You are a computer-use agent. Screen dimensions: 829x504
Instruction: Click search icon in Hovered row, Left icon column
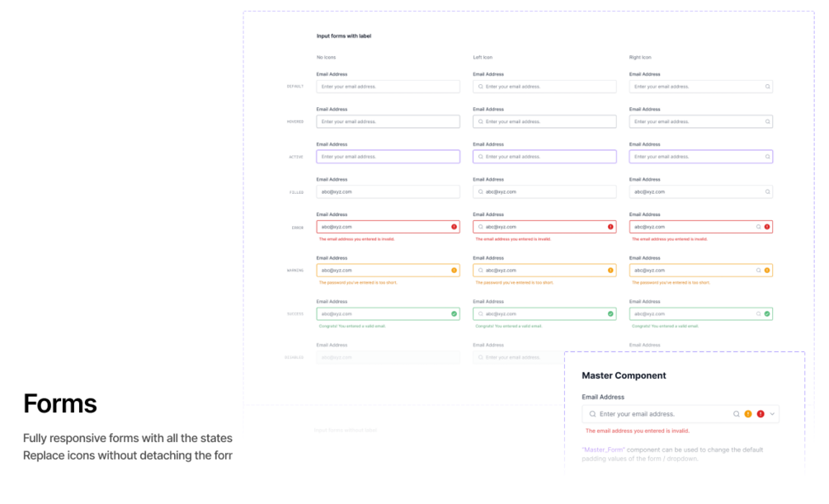(x=480, y=122)
